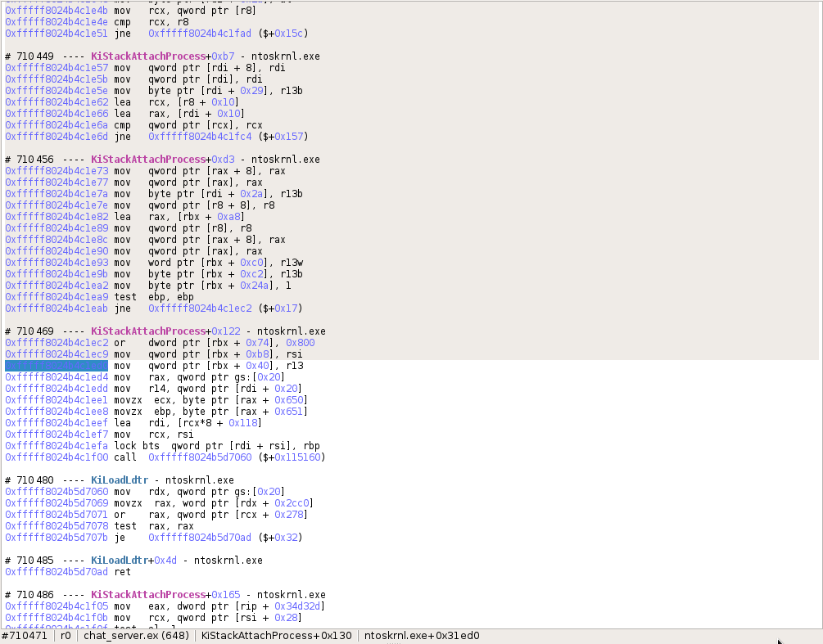Click the KiStackAttachProcess+0x122 heading
The height and width of the screenshot is (644, 823).
tap(146, 331)
